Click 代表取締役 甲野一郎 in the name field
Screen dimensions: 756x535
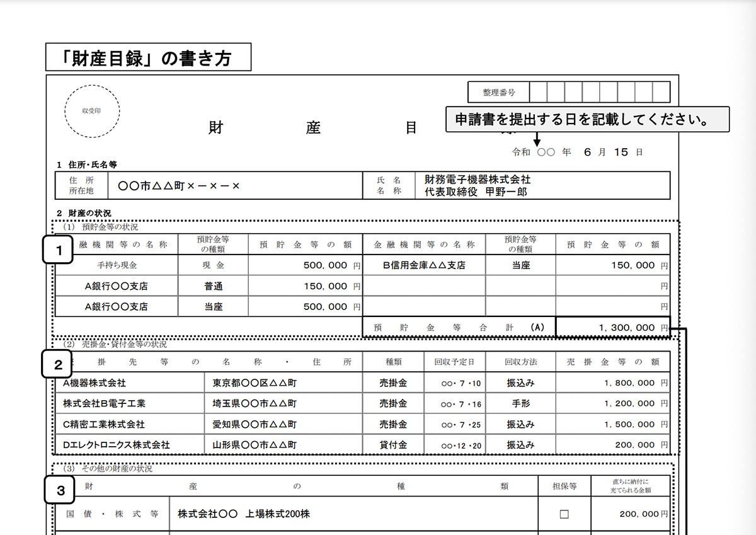[476, 192]
